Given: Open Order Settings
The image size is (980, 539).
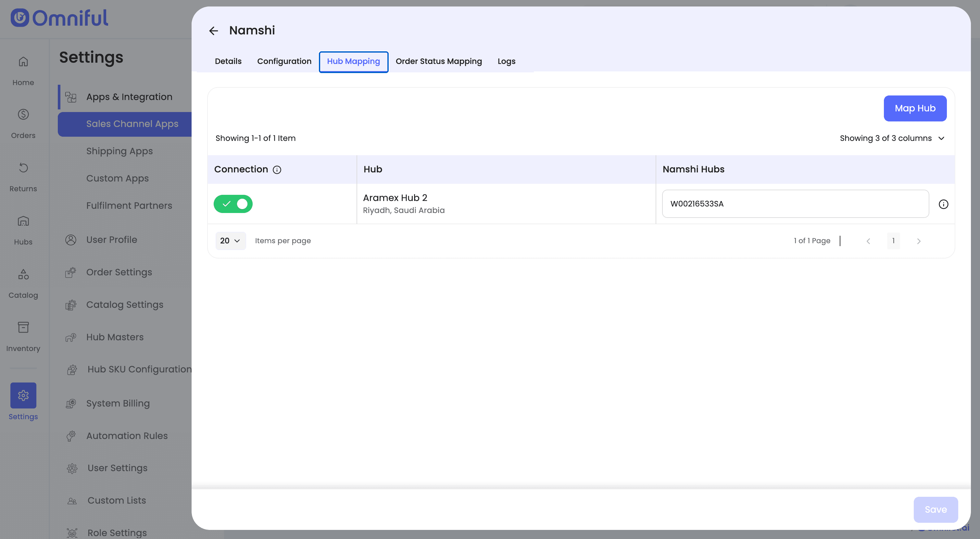Looking at the screenshot, I should tap(119, 272).
